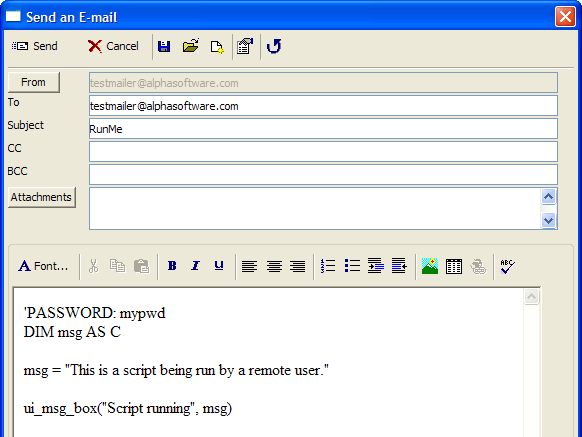Insert a table via the grid icon

(x=454, y=266)
